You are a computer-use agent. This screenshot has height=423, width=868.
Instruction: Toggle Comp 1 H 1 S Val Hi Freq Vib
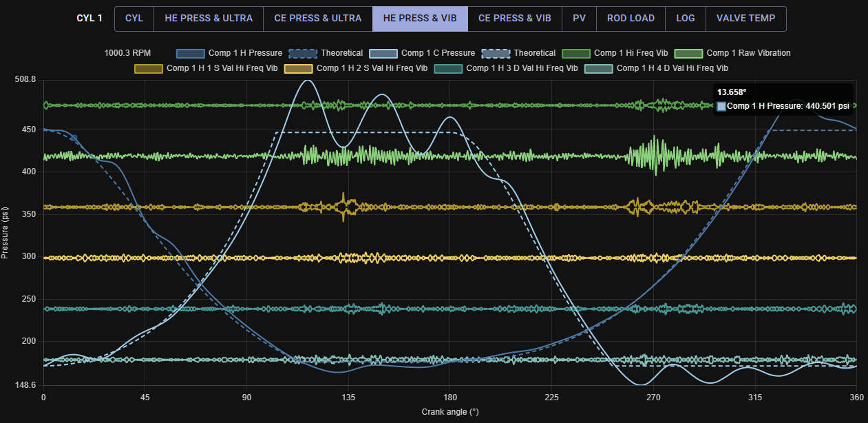click(x=148, y=68)
